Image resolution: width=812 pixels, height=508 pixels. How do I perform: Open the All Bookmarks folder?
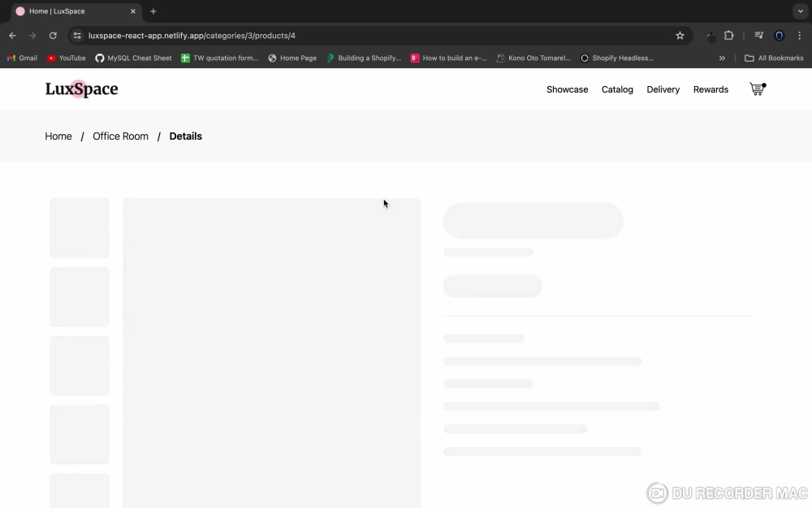(774, 58)
